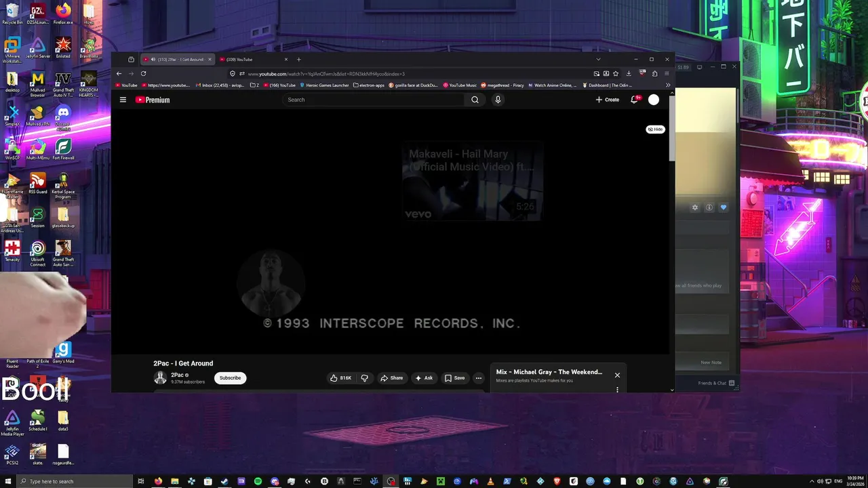The image size is (868, 488).
Task: Close the Mix playlist panel
Action: point(617,375)
